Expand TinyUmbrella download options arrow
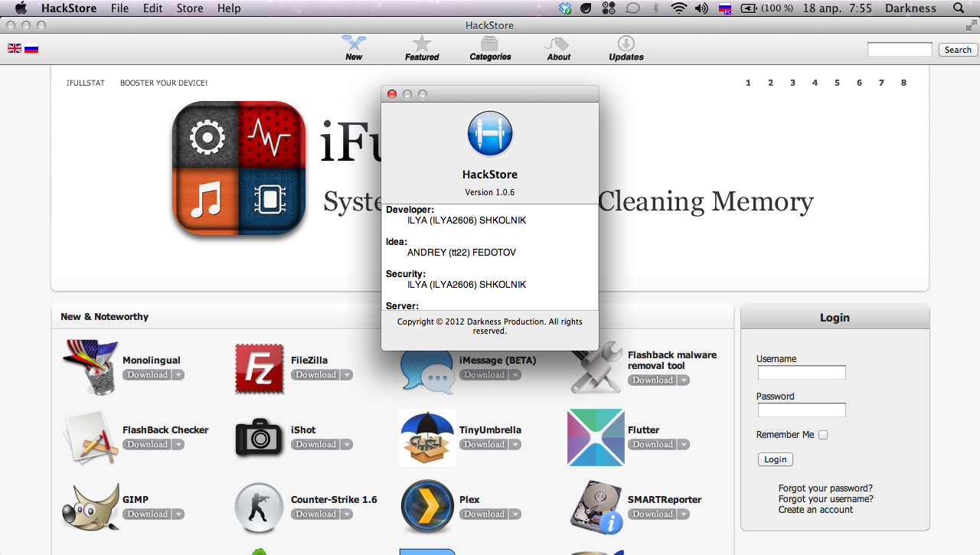The image size is (980, 555). pyautogui.click(x=514, y=445)
